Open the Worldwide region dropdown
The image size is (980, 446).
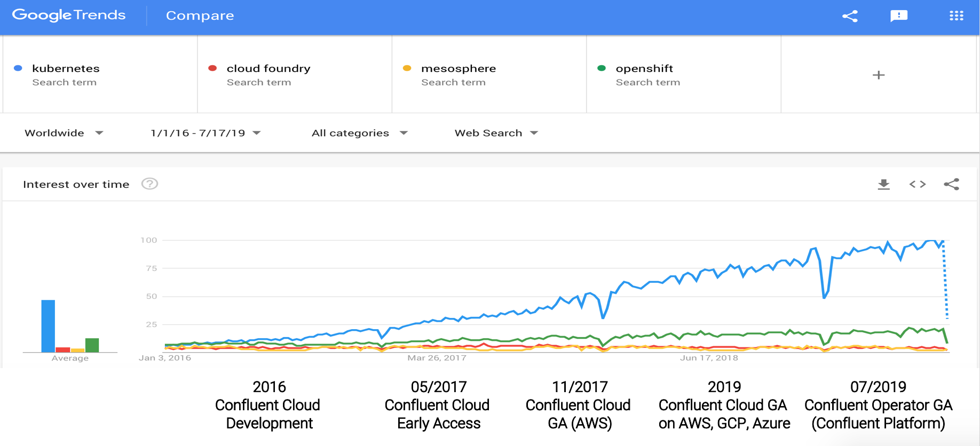pos(64,133)
